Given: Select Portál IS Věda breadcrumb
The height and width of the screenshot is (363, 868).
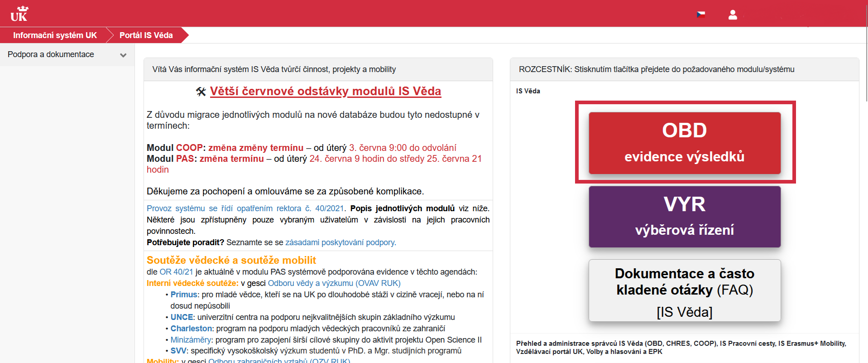Looking at the screenshot, I should (146, 35).
